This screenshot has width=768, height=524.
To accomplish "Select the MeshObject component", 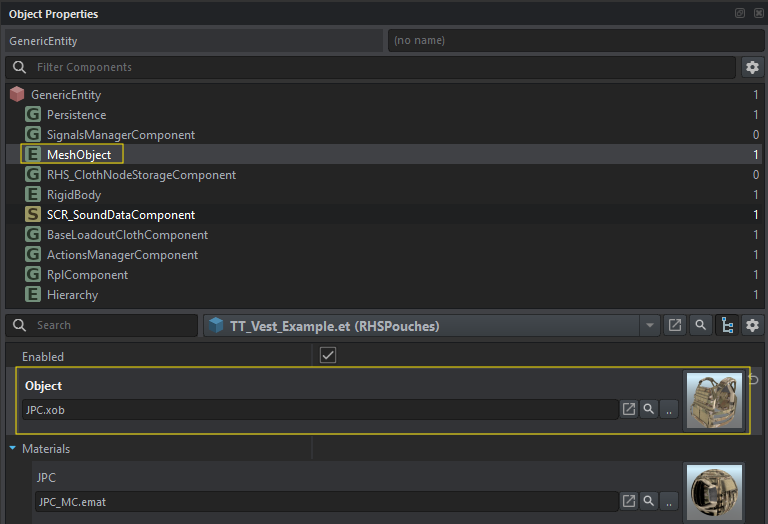I will [78, 155].
